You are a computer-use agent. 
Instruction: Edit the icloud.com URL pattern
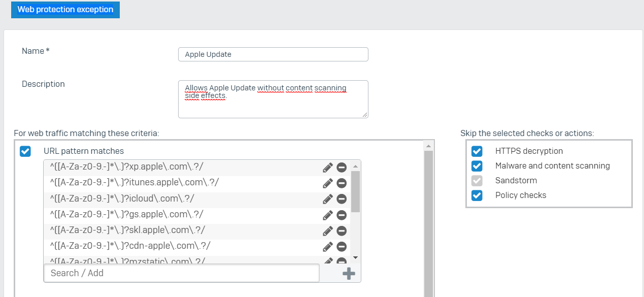[328, 199]
